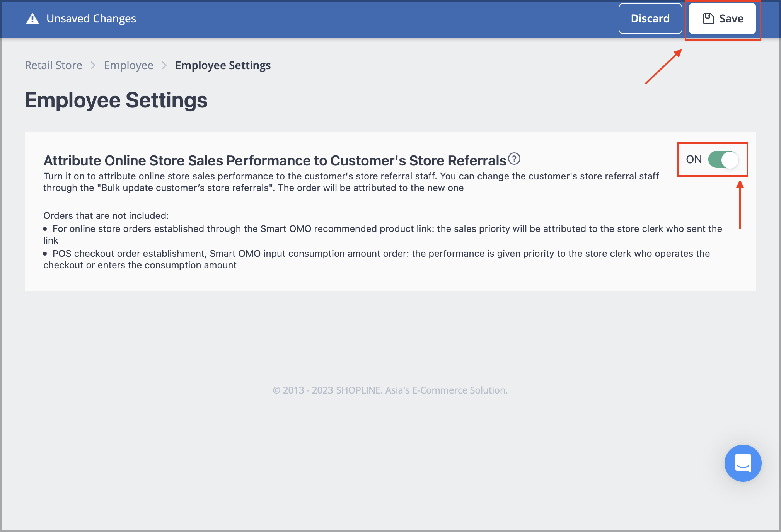Click 'Orders that are not included' text
The height and width of the screenshot is (532, 781).
pos(106,215)
